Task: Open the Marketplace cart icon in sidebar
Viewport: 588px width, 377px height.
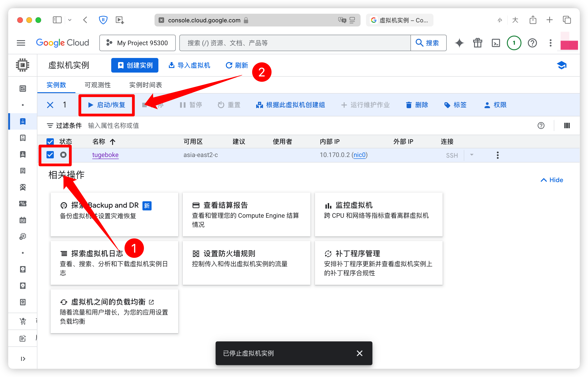Action: tap(23, 321)
